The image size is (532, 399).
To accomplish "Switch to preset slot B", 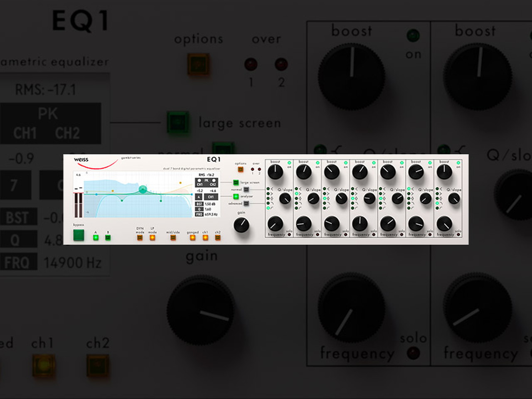I will [108, 238].
